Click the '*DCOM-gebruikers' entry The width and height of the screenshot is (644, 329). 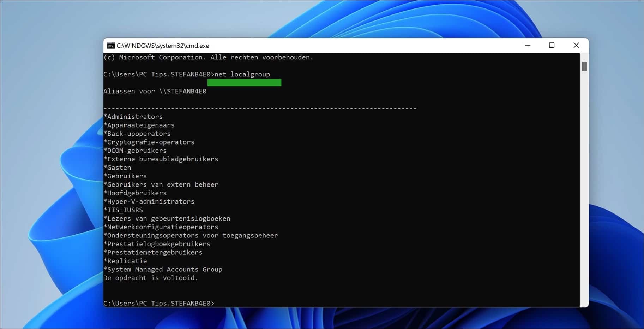point(135,150)
